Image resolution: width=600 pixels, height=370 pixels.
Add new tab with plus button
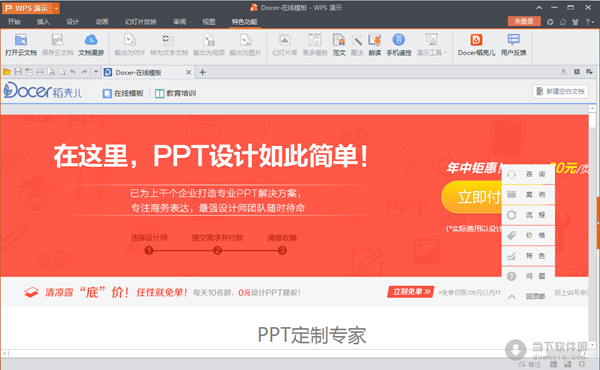click(x=202, y=72)
